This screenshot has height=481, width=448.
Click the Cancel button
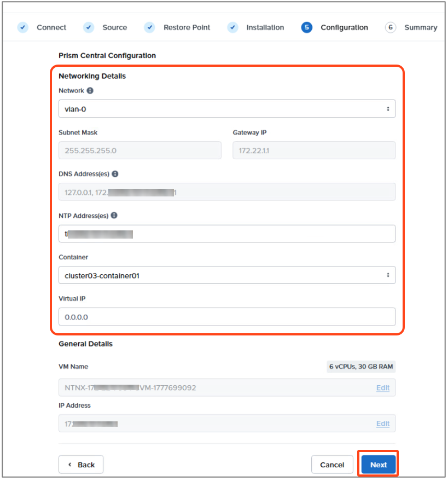click(x=332, y=465)
